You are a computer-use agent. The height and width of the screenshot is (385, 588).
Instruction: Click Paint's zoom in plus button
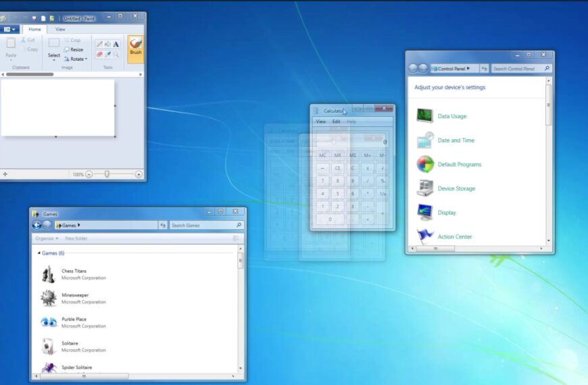click(x=139, y=174)
